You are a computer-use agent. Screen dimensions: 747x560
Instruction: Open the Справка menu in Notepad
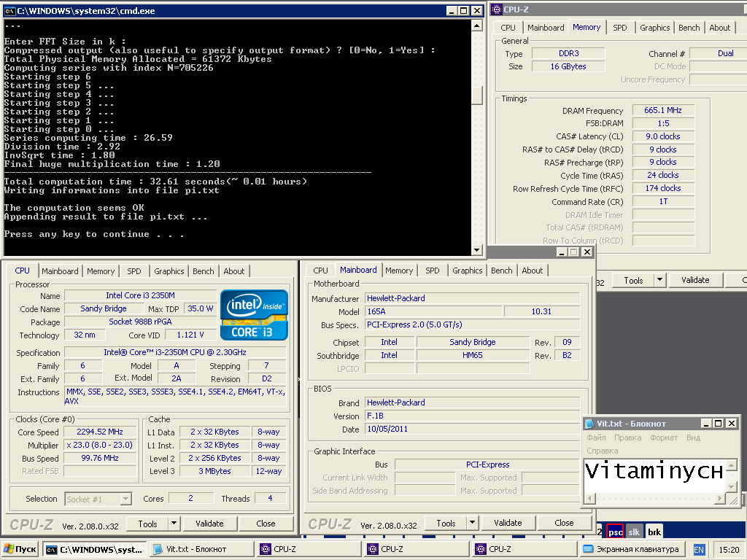pos(602,451)
